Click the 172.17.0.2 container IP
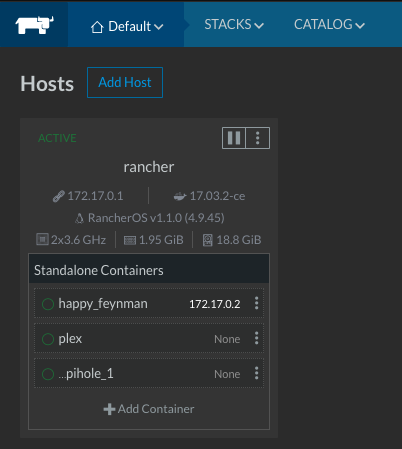This screenshot has width=402, height=449. (215, 304)
